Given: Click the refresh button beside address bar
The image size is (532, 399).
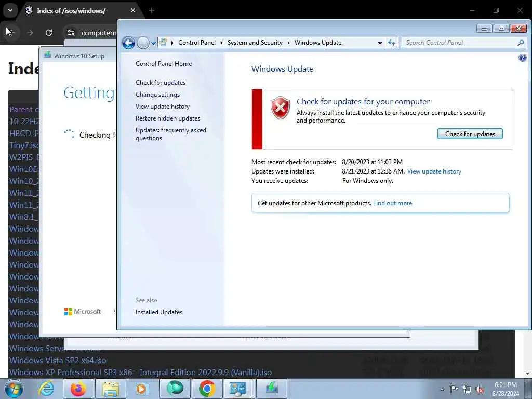Looking at the screenshot, I should coord(392,43).
